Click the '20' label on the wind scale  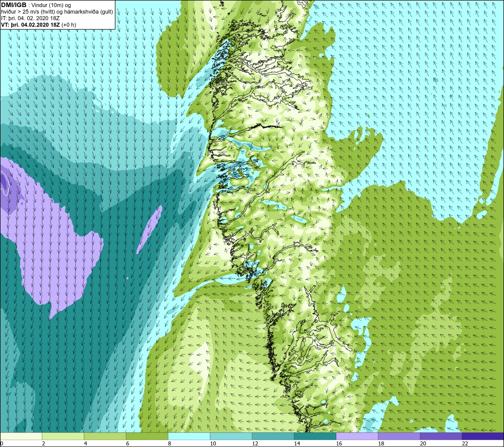[x=423, y=443]
